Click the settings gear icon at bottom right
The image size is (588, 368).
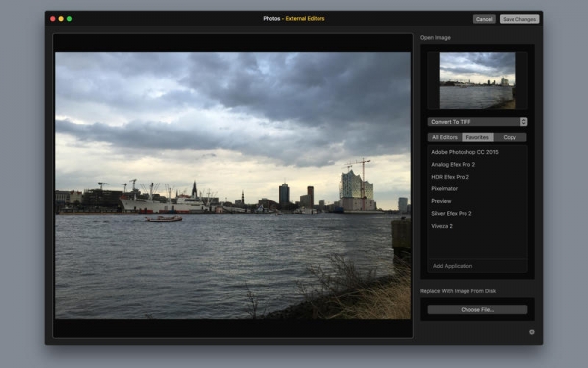tap(532, 332)
